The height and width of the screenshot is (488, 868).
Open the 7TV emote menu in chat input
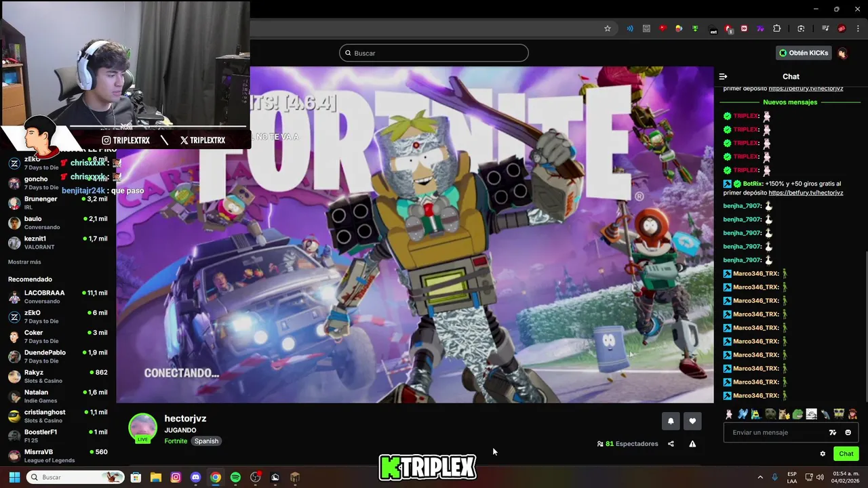[x=833, y=432]
